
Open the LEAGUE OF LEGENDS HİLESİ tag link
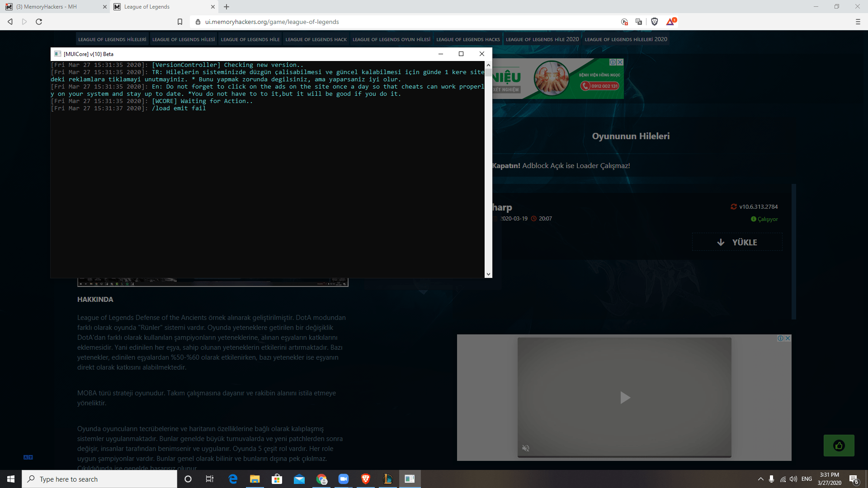(184, 39)
